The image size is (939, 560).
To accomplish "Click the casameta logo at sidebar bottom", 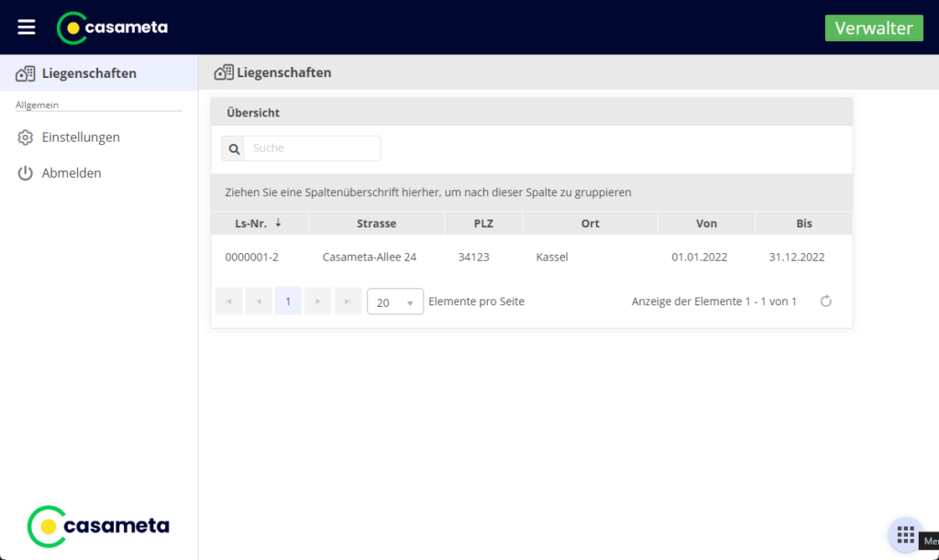I will 98,526.
